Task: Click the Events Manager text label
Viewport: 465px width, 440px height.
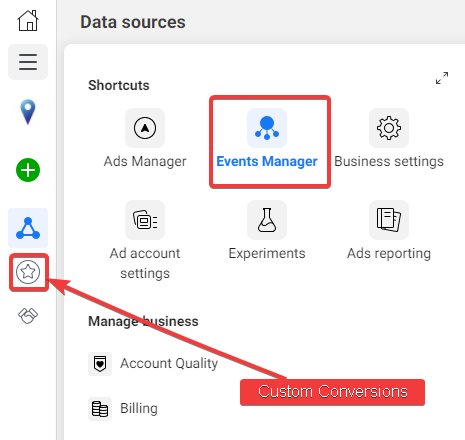Action: pos(267,161)
